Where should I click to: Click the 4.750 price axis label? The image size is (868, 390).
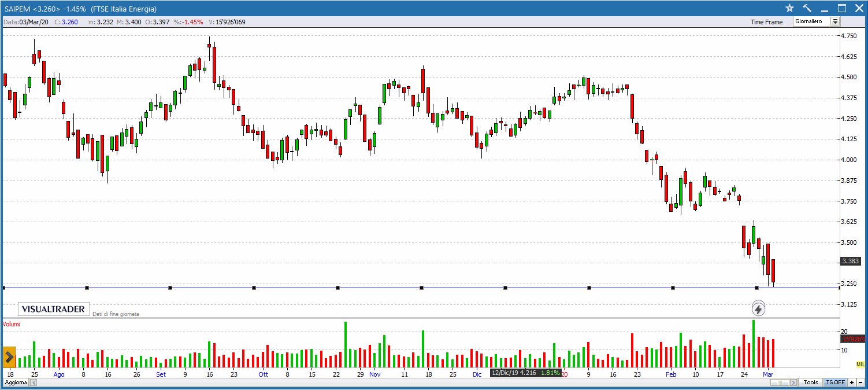850,36
